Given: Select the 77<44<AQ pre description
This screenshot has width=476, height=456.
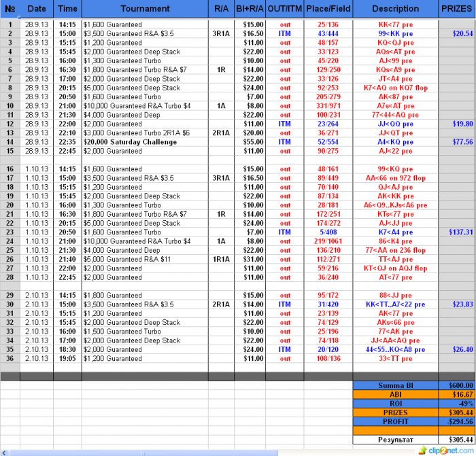Looking at the screenshot, I should 396,115.
